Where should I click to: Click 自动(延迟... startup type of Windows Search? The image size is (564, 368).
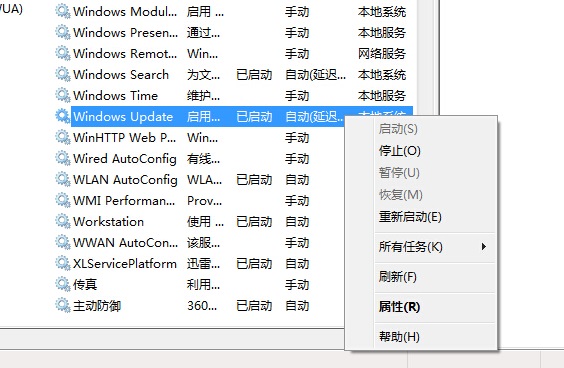point(315,74)
